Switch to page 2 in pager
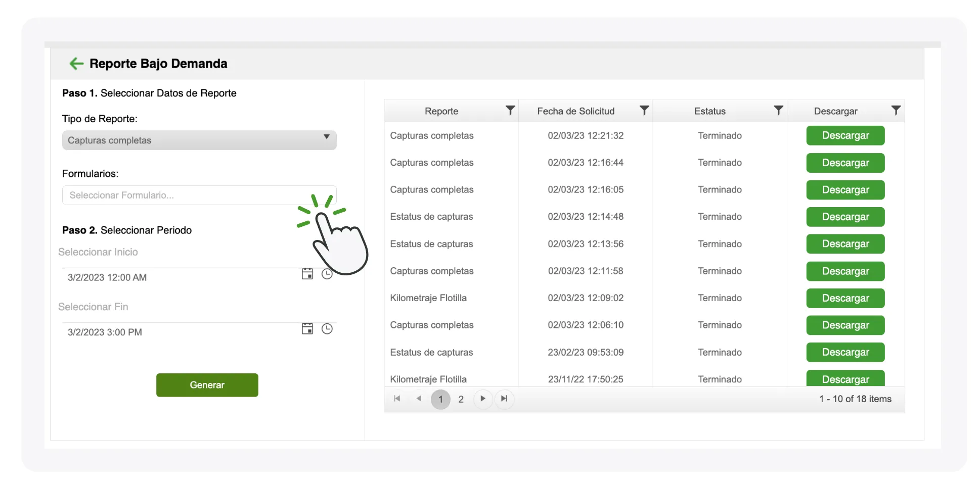The height and width of the screenshot is (487, 980). point(461,399)
